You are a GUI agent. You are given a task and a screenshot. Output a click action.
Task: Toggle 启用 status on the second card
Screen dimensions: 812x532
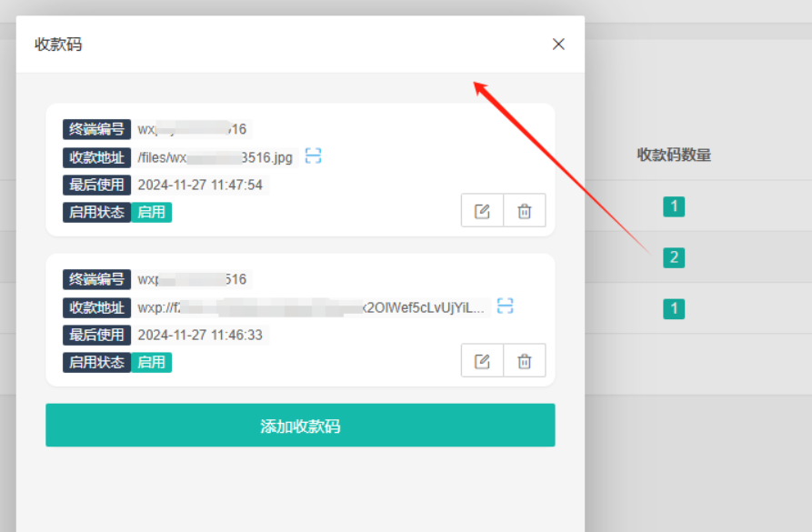[151, 362]
